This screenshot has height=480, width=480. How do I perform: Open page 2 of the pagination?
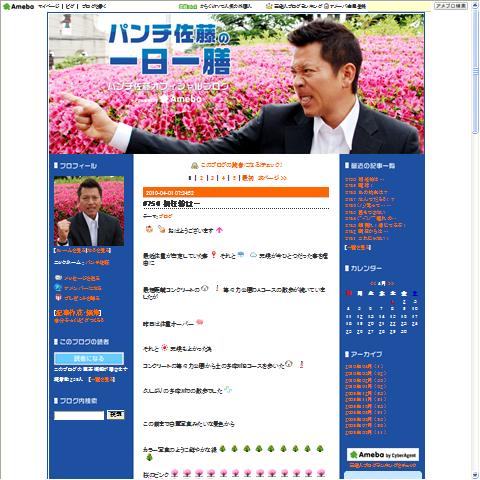[201, 178]
